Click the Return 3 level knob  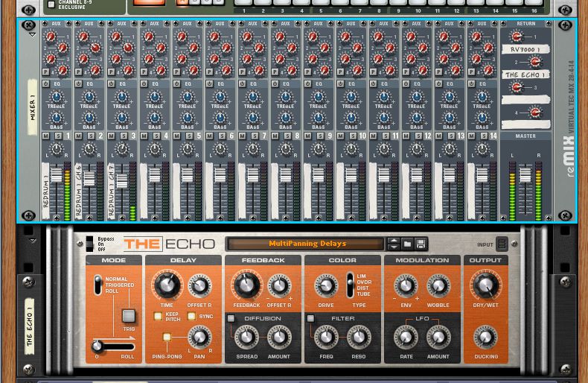pos(517,87)
